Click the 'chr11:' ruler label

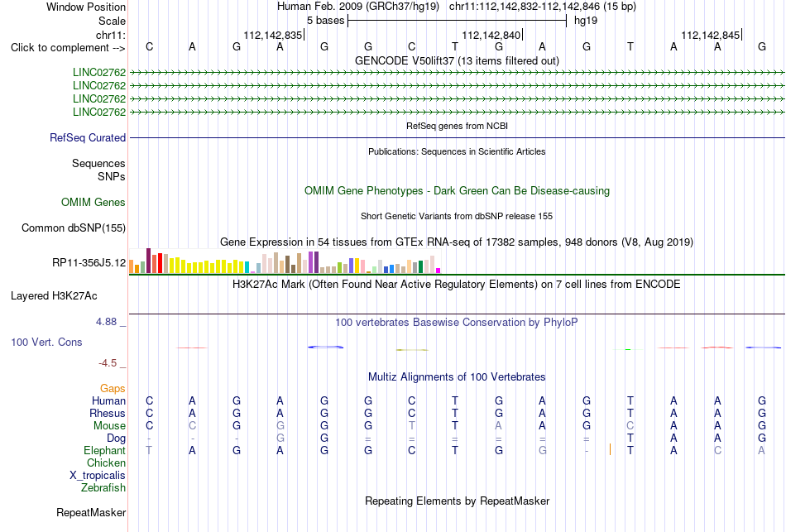110,35
